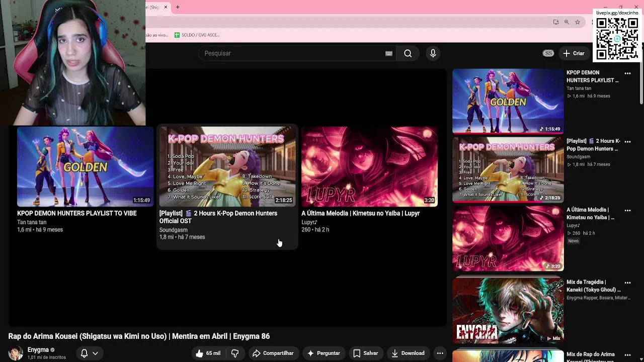This screenshot has width=644, height=362.
Task: Open the SOLDO / GVG bookmark
Action: [x=197, y=35]
